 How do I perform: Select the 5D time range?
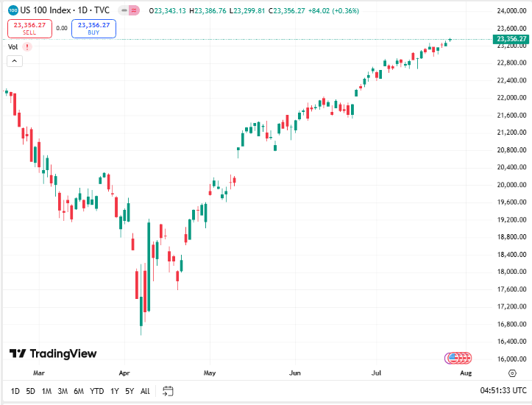(x=30, y=391)
